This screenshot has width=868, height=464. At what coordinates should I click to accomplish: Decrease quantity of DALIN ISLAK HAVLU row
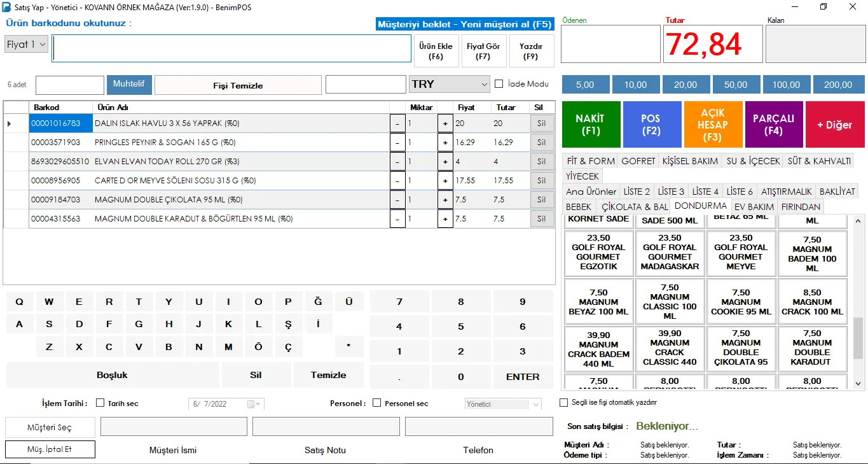click(x=397, y=123)
